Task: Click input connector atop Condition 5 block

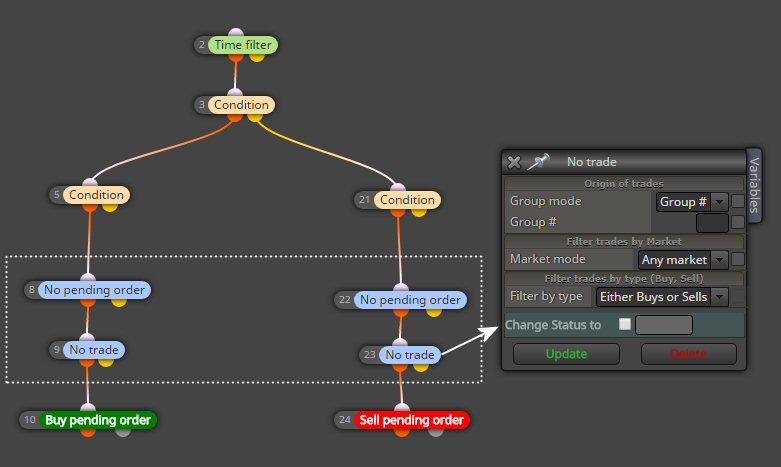Action: point(90,182)
